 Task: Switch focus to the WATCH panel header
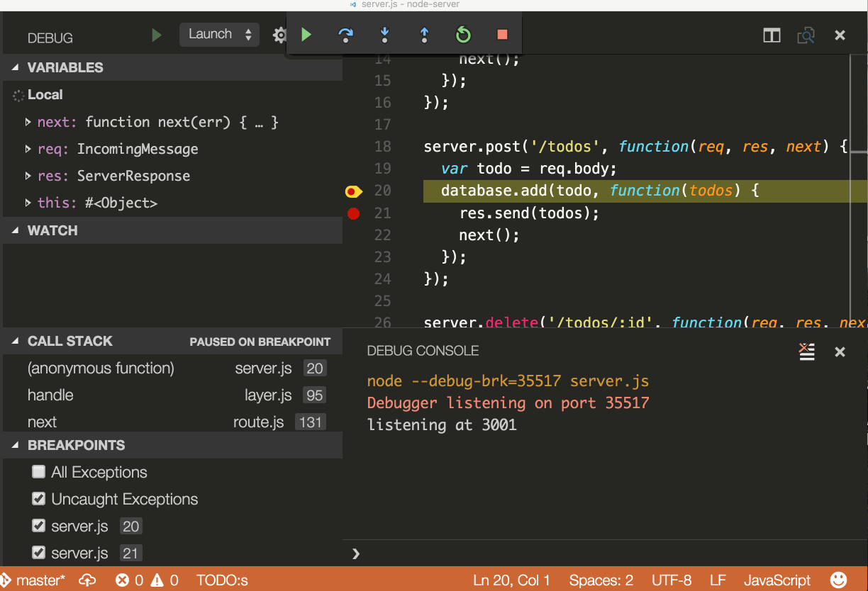click(52, 230)
